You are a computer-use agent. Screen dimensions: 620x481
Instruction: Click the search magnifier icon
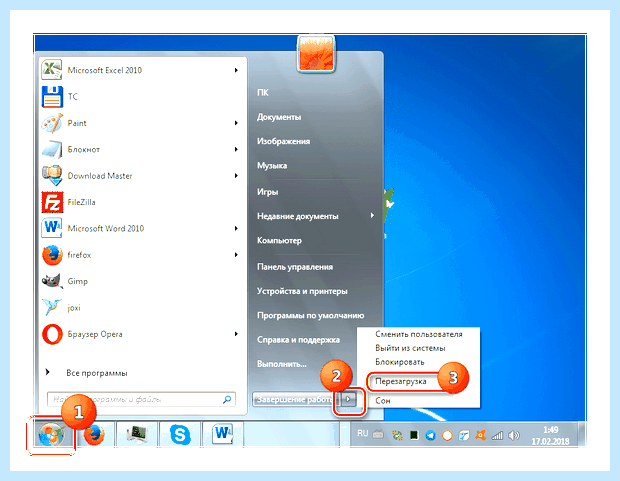[227, 400]
